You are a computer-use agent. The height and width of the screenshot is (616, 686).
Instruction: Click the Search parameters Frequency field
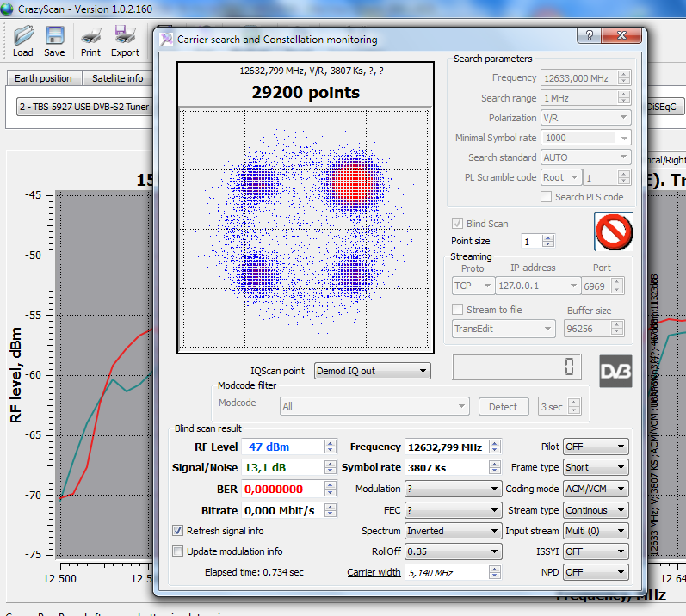pyautogui.click(x=586, y=77)
